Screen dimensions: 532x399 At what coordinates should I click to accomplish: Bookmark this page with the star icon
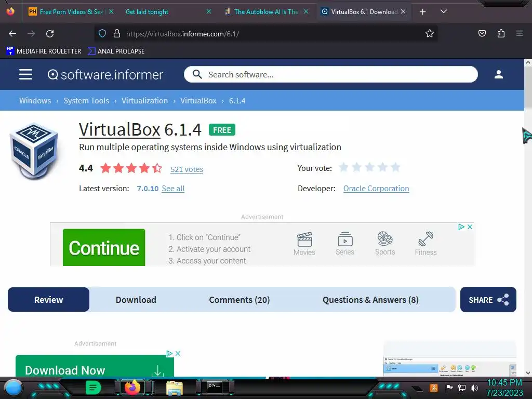pos(430,34)
